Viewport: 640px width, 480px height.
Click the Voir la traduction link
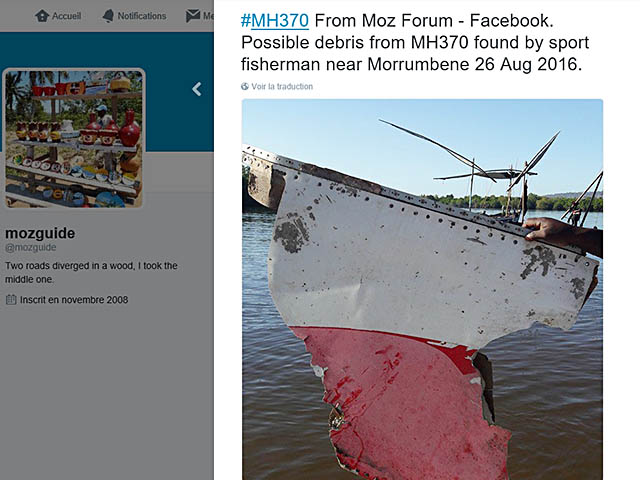point(282,87)
